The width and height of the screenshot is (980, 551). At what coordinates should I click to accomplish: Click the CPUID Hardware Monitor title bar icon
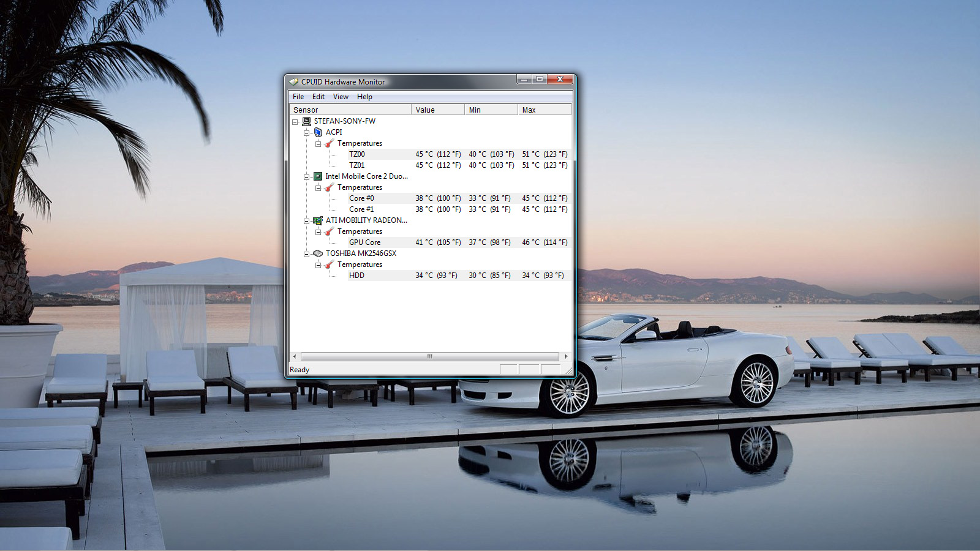pyautogui.click(x=294, y=81)
